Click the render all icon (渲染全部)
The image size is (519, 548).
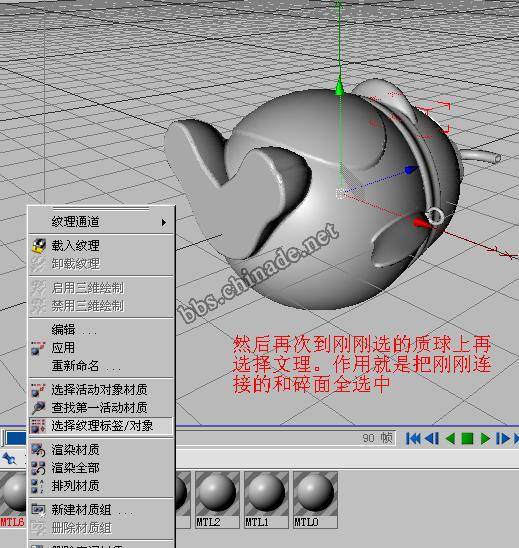point(38,468)
